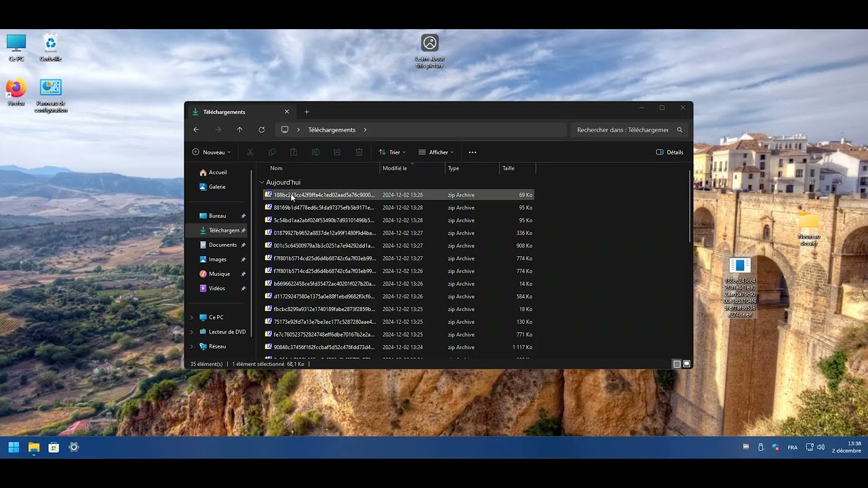
Task: Select file 001c5c64500979a3b3c0251a7
Action: [399, 245]
